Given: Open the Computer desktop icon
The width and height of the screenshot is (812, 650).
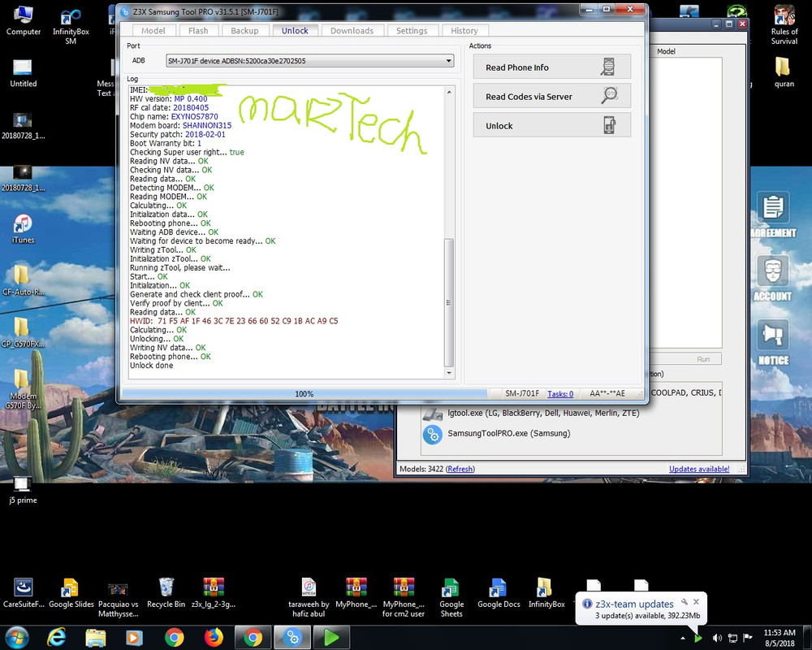Looking at the screenshot, I should [x=24, y=21].
